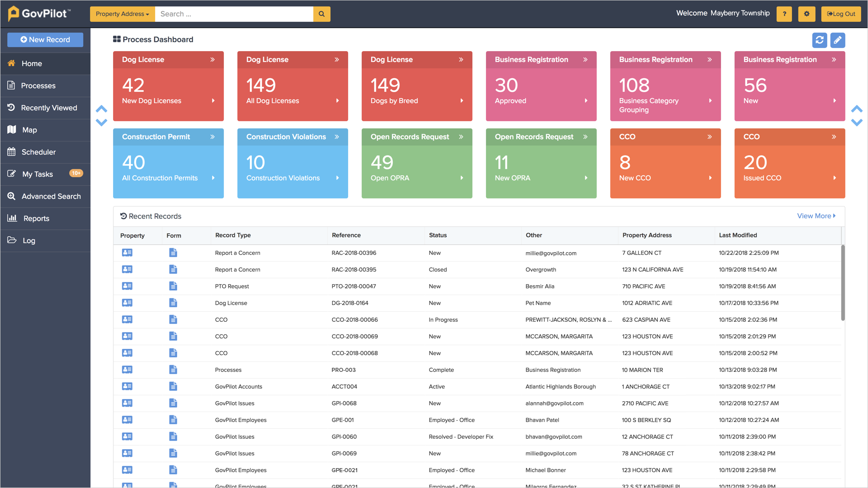This screenshot has height=488, width=868.
Task: Open Map in the sidebar
Action: (45, 130)
